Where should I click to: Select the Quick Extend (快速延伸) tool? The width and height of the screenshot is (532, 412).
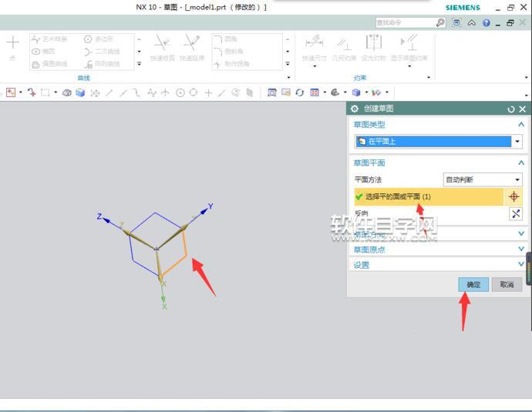click(x=192, y=46)
